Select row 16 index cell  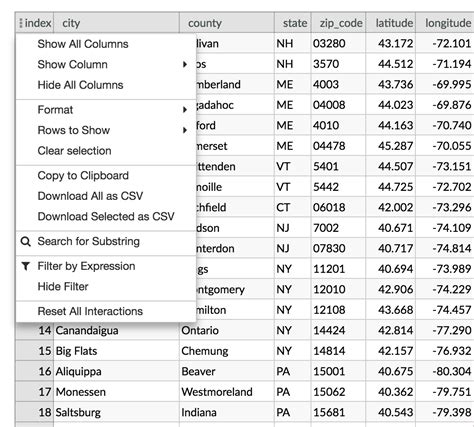[35, 371]
